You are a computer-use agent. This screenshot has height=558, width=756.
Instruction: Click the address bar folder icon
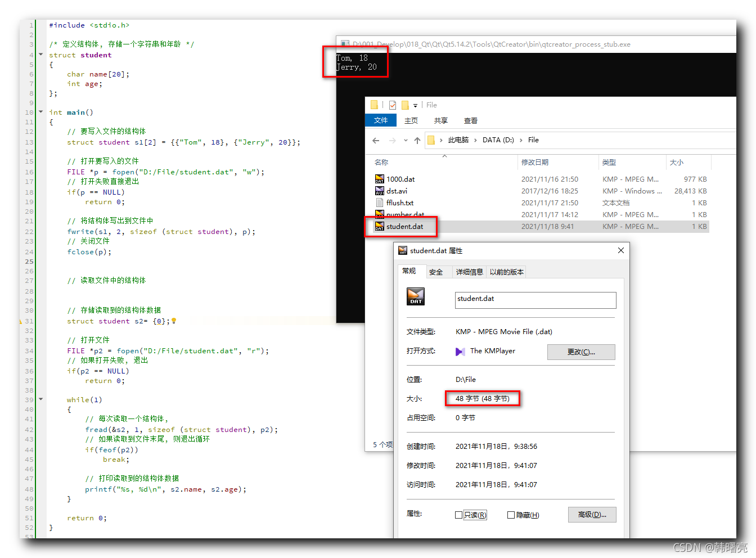point(431,141)
